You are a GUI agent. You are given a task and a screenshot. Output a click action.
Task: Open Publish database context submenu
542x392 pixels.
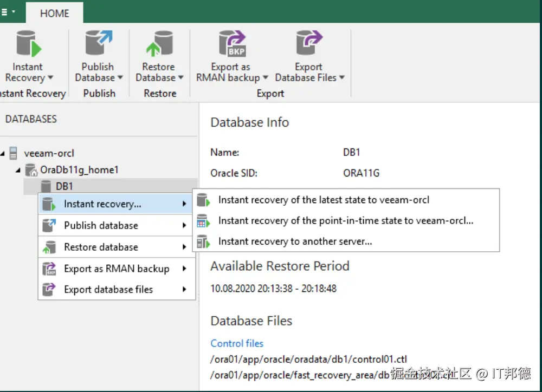(101, 225)
